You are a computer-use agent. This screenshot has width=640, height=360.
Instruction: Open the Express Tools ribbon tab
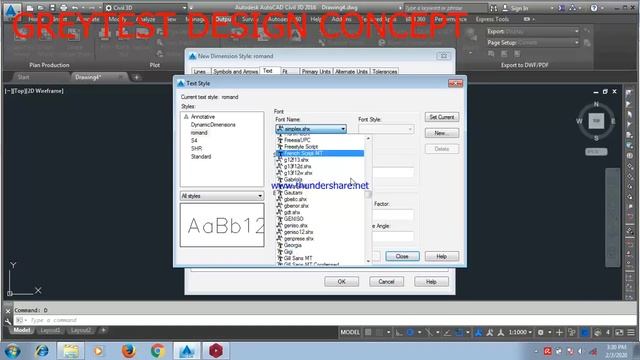coord(492,19)
